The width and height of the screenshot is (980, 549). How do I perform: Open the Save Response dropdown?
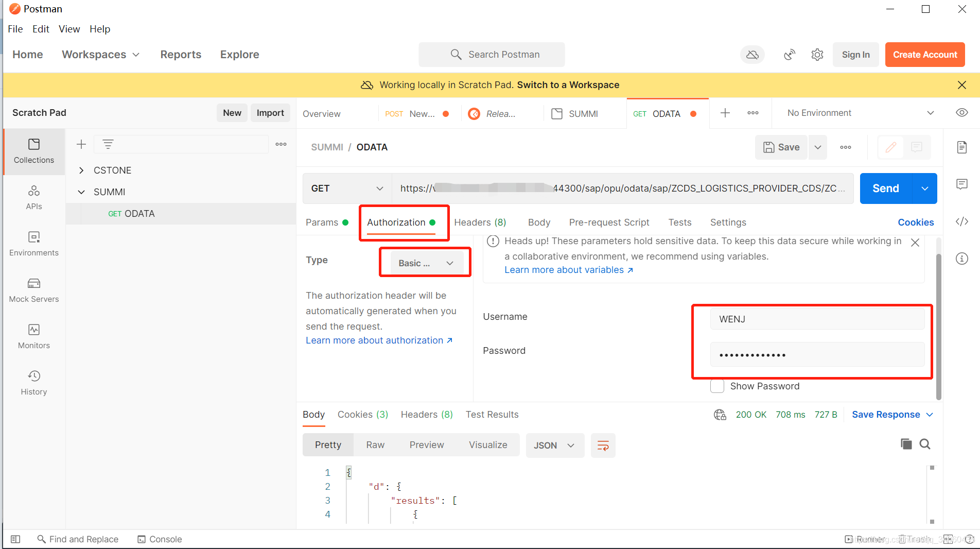(892, 415)
